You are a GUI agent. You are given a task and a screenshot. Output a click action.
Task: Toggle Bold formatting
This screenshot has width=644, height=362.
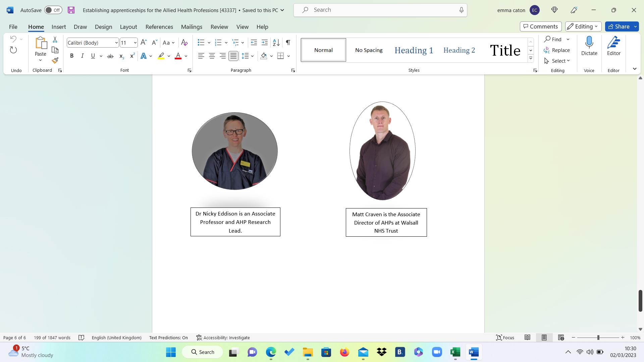coord(71,56)
